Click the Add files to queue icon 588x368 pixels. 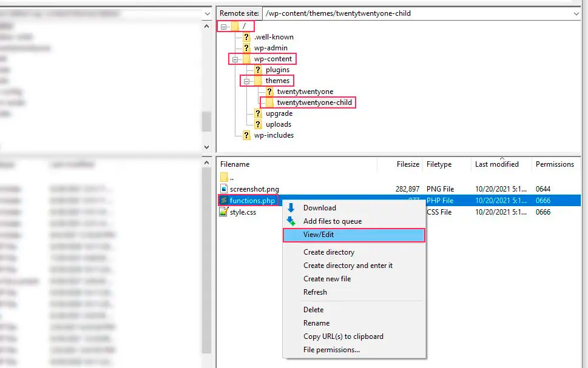[x=291, y=221]
